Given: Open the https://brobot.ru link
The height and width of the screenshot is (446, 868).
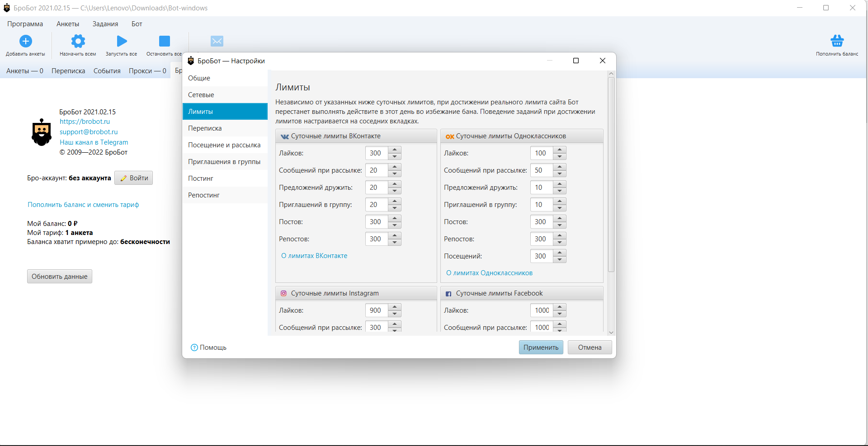Looking at the screenshot, I should point(85,122).
